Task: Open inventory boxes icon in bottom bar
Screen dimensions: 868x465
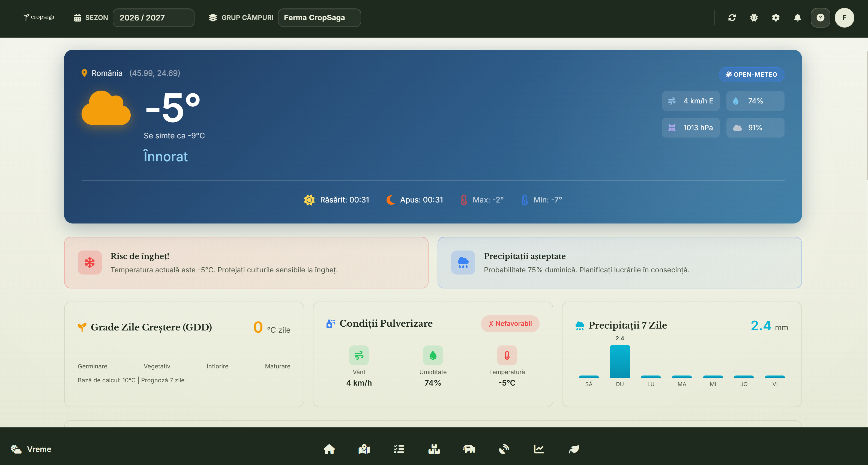Action: click(x=434, y=449)
